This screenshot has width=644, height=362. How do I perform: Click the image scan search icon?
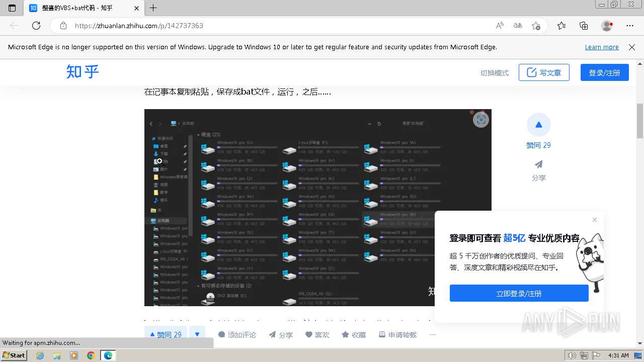tap(481, 119)
